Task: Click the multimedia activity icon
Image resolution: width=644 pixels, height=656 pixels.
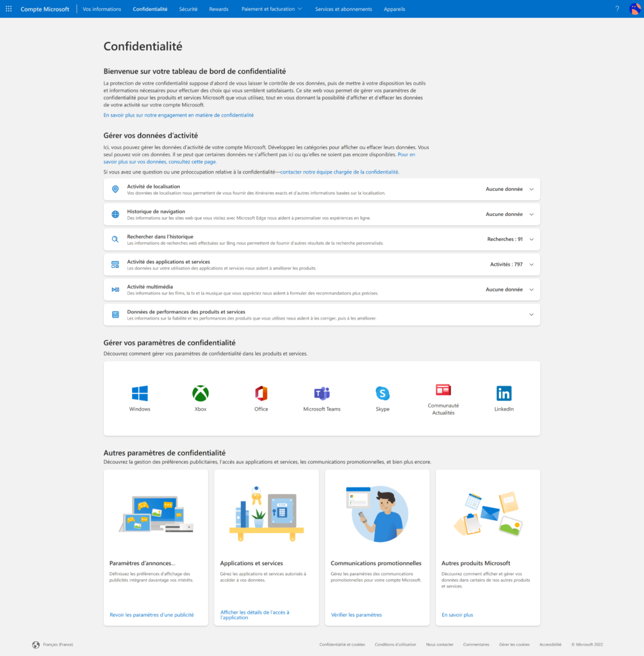Action: click(x=115, y=290)
